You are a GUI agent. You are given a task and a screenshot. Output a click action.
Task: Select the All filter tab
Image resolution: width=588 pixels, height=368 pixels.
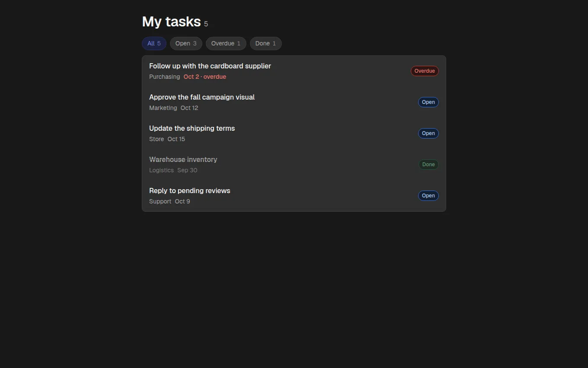tap(154, 43)
